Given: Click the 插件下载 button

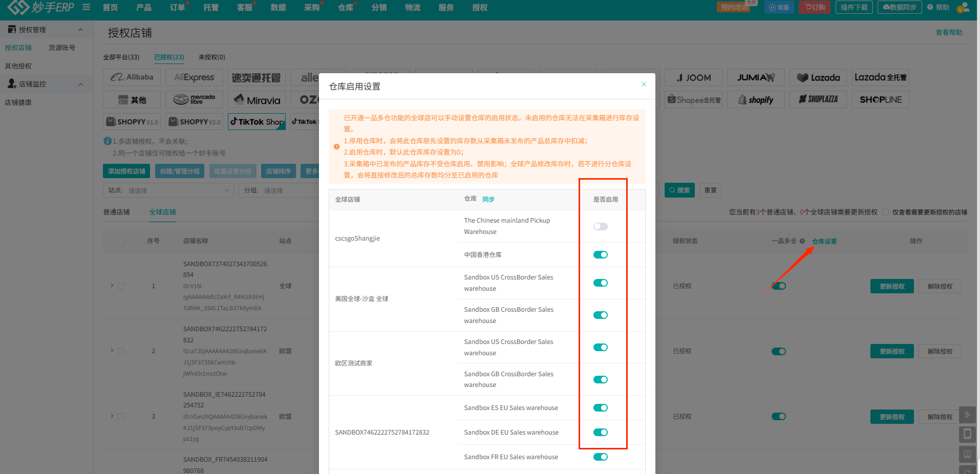Looking at the screenshot, I should point(854,7).
